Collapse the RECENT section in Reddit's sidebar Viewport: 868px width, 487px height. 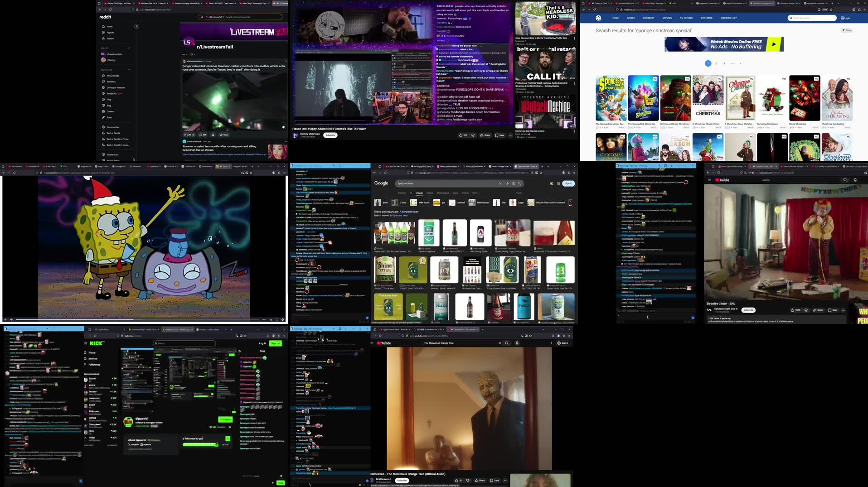click(x=130, y=48)
